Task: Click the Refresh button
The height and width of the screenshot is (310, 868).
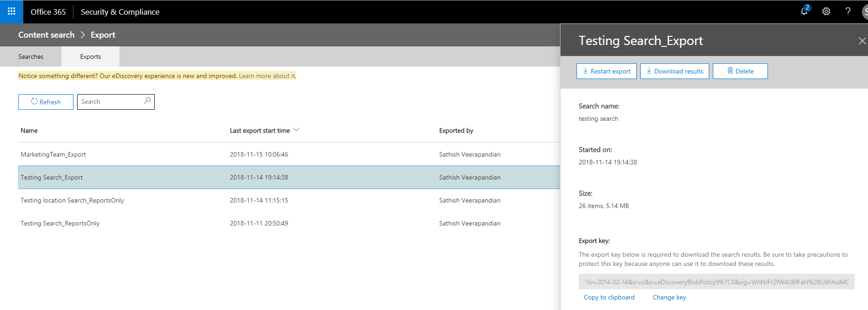Action: pyautogui.click(x=46, y=102)
